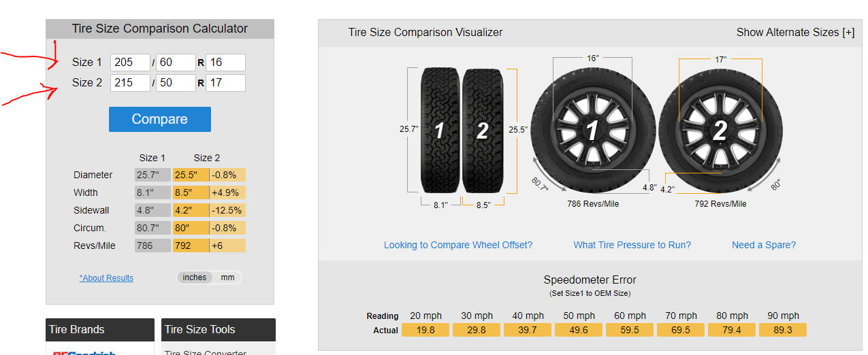Click Size 2 rim diameter field 17
The width and height of the screenshot is (868, 355).
pyautogui.click(x=225, y=83)
